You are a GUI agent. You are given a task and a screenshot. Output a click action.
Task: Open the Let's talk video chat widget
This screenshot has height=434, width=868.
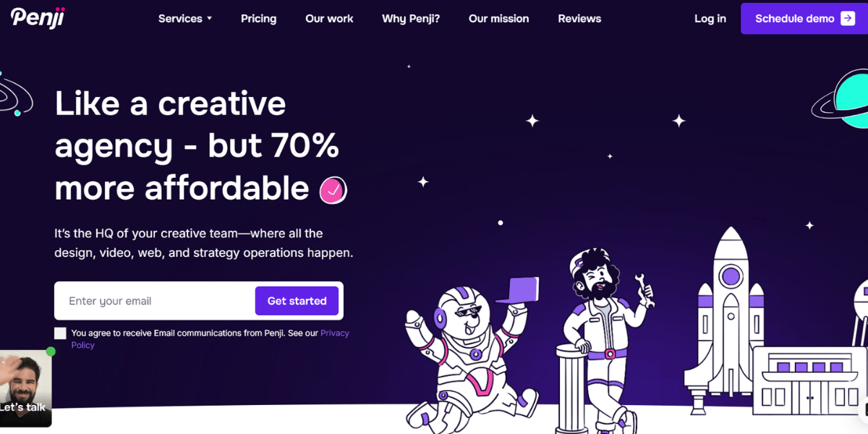click(25, 389)
